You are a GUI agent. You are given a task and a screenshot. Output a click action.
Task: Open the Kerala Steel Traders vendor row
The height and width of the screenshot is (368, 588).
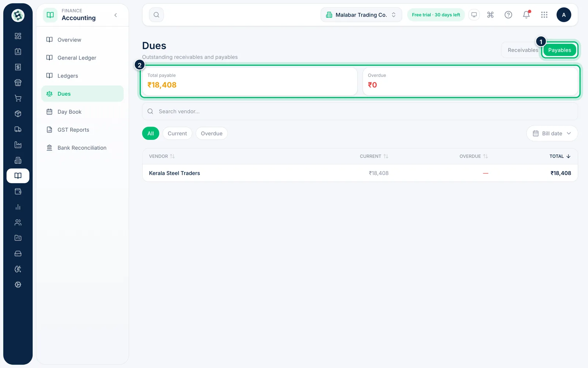coord(360,173)
